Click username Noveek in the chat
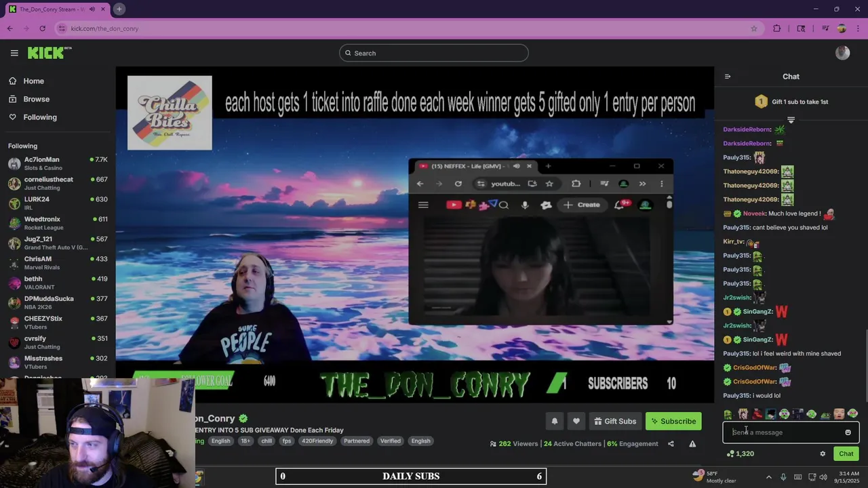 coord(755,213)
